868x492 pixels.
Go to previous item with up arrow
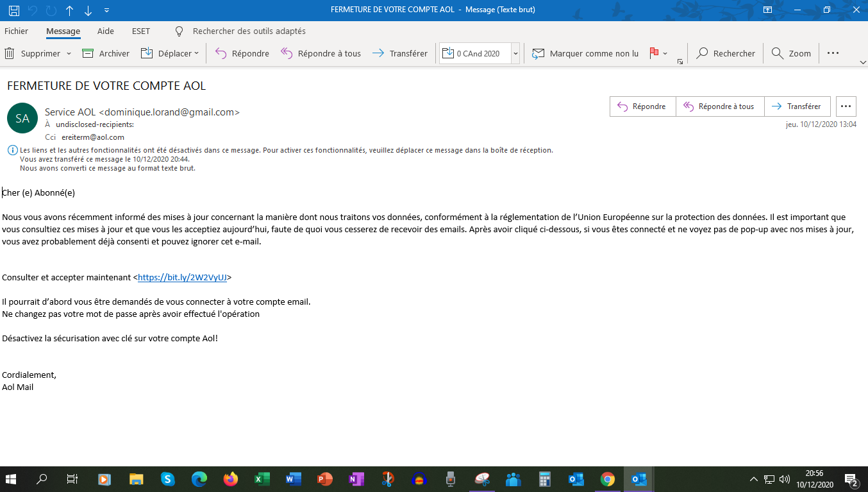(69, 10)
